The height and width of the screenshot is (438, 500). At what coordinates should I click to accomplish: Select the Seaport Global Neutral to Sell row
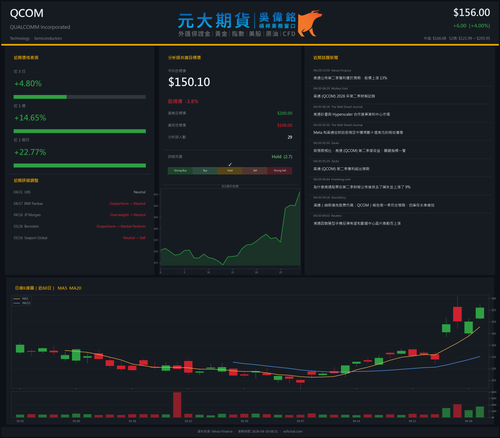pyautogui.click(x=80, y=238)
